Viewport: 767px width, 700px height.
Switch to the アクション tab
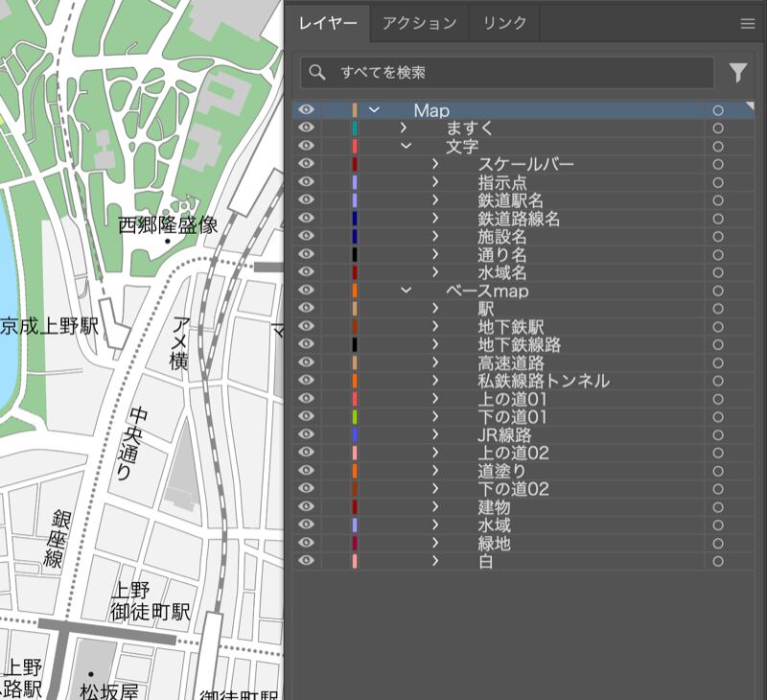point(419,24)
